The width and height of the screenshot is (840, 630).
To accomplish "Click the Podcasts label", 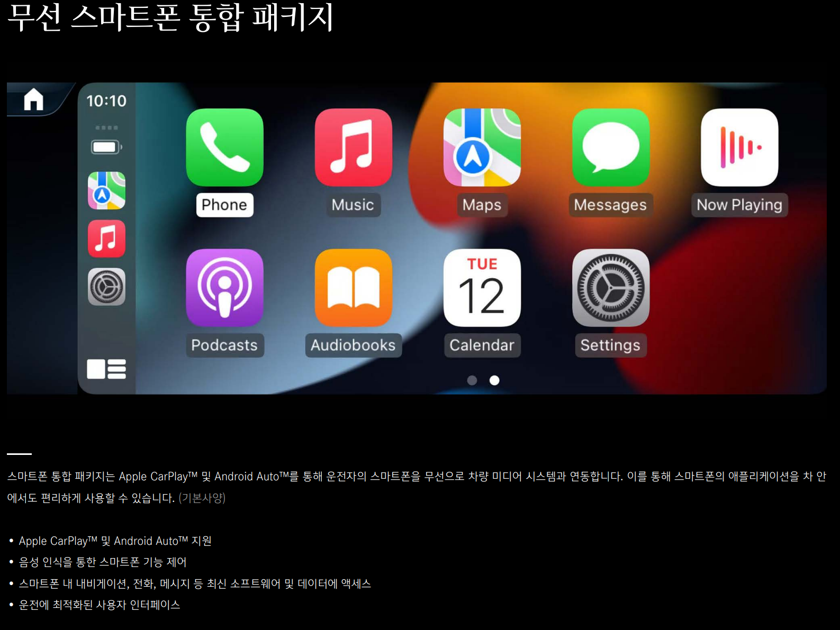I will 224,345.
